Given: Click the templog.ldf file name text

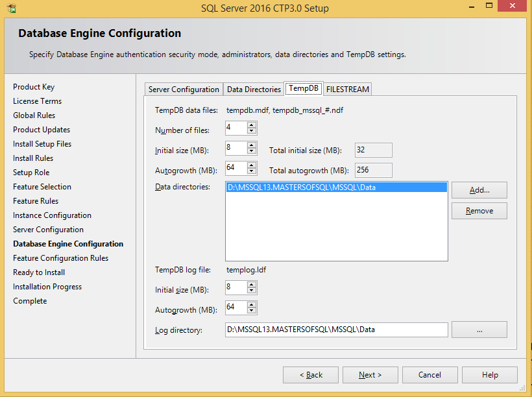Looking at the screenshot, I should pyautogui.click(x=246, y=270).
